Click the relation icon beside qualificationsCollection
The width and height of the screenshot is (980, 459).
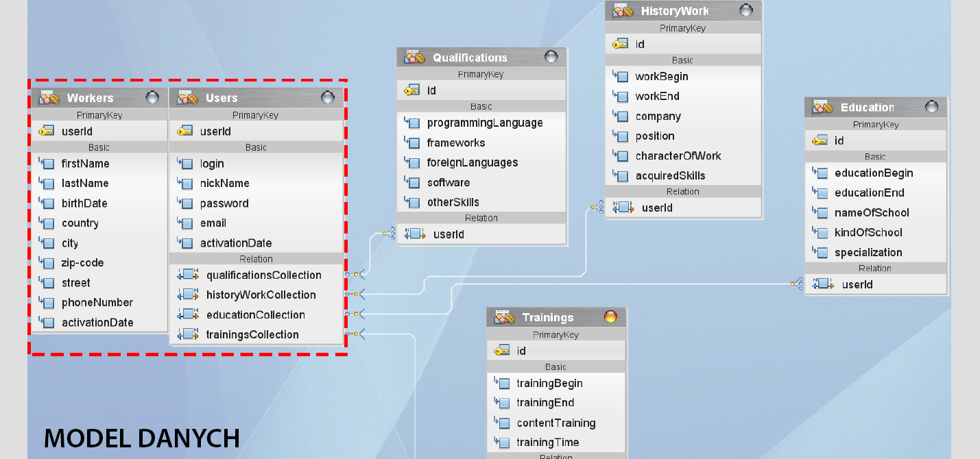point(188,275)
